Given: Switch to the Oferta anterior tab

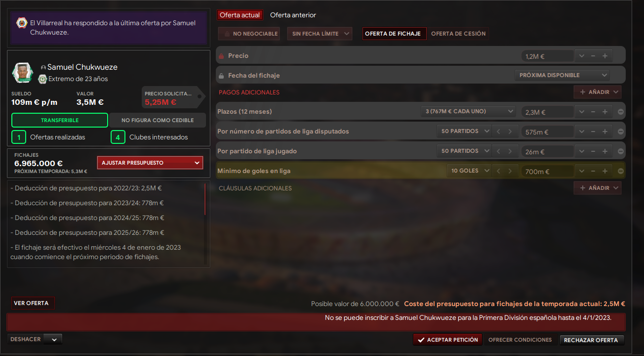Looking at the screenshot, I should coord(293,15).
